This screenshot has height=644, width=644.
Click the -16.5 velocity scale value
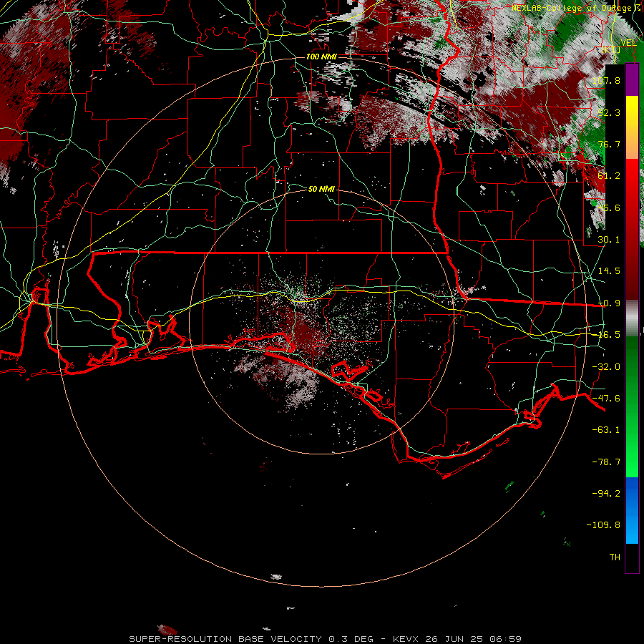tap(609, 335)
